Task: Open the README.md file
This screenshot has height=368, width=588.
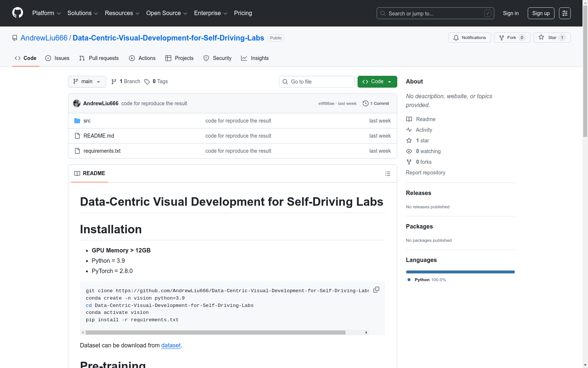Action: [99, 136]
